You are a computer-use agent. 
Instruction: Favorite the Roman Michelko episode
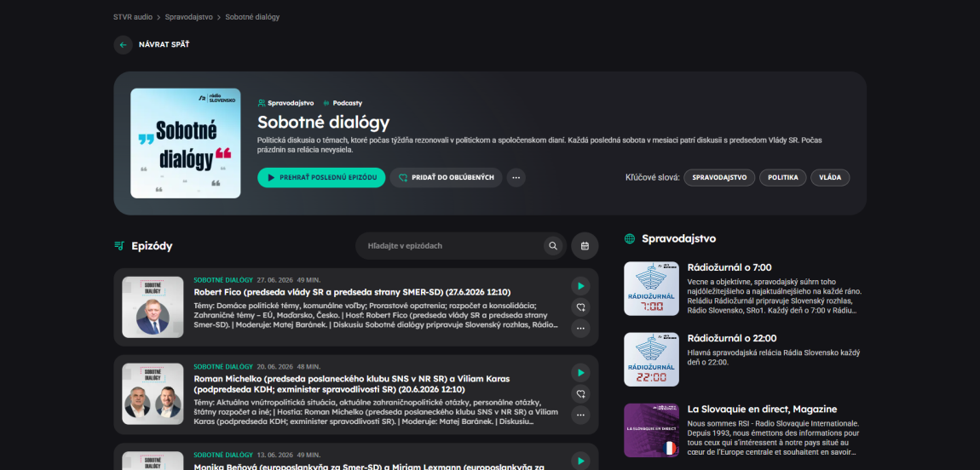click(580, 393)
